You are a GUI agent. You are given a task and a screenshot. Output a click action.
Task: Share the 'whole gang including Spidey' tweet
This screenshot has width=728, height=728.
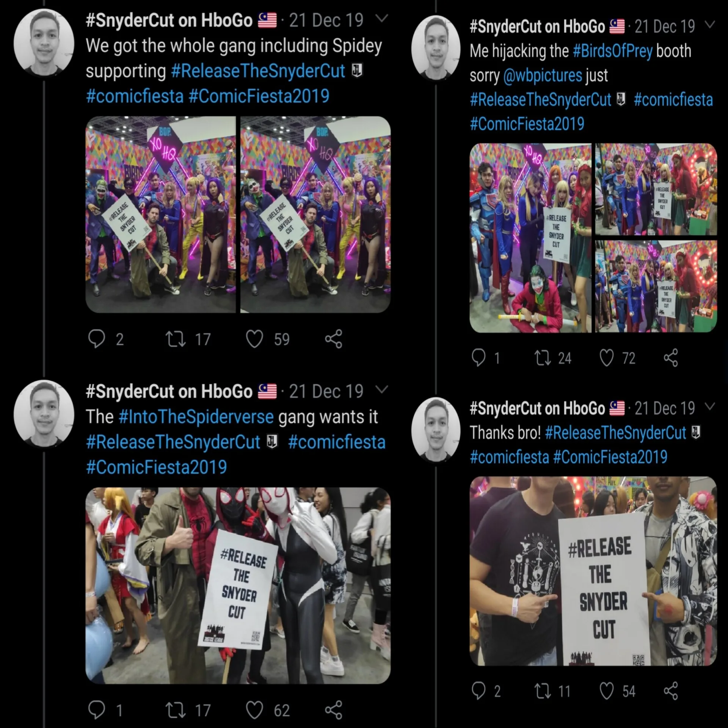click(334, 339)
